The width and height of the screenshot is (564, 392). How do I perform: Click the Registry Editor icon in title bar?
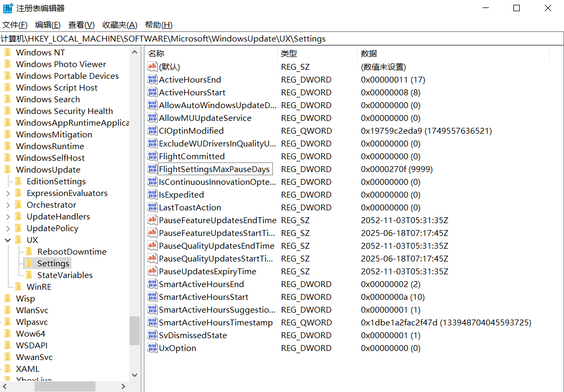tap(8, 8)
